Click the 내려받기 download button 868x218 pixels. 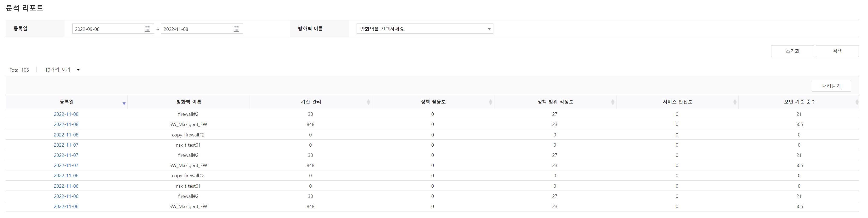831,86
